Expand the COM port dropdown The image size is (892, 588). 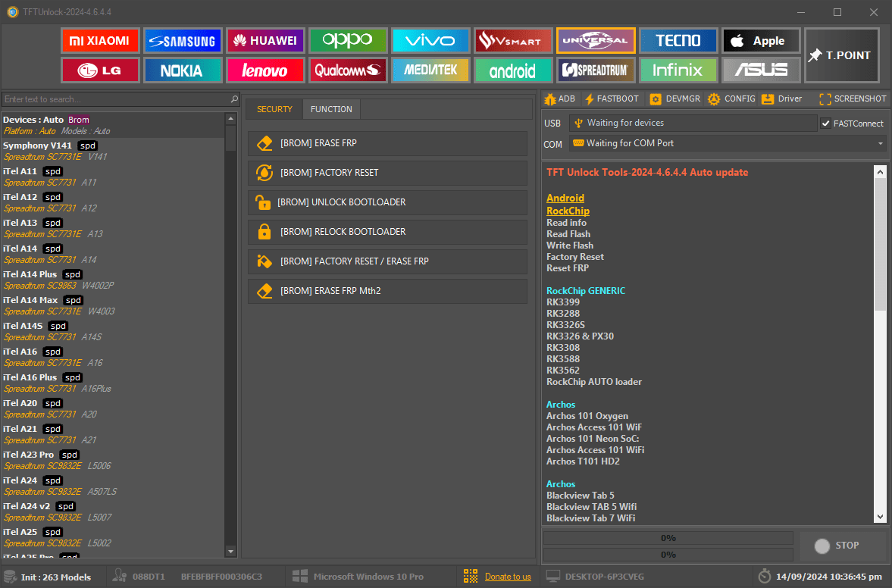(881, 143)
